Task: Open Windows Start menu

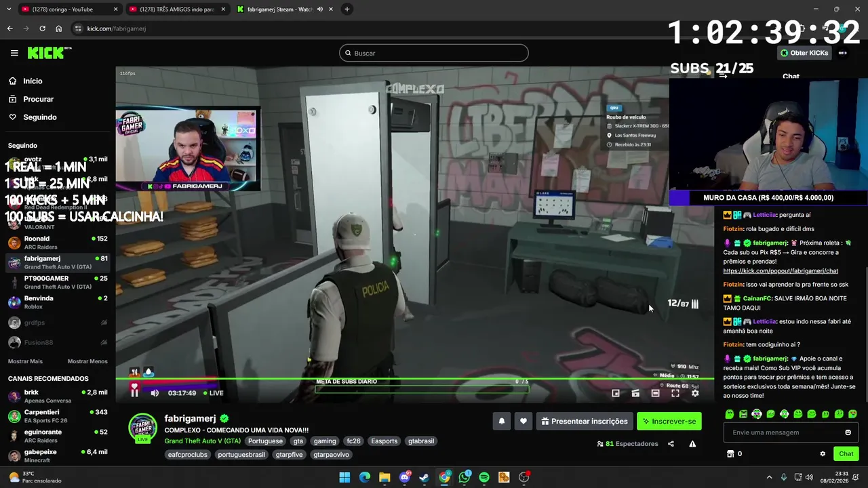Action: click(344, 477)
